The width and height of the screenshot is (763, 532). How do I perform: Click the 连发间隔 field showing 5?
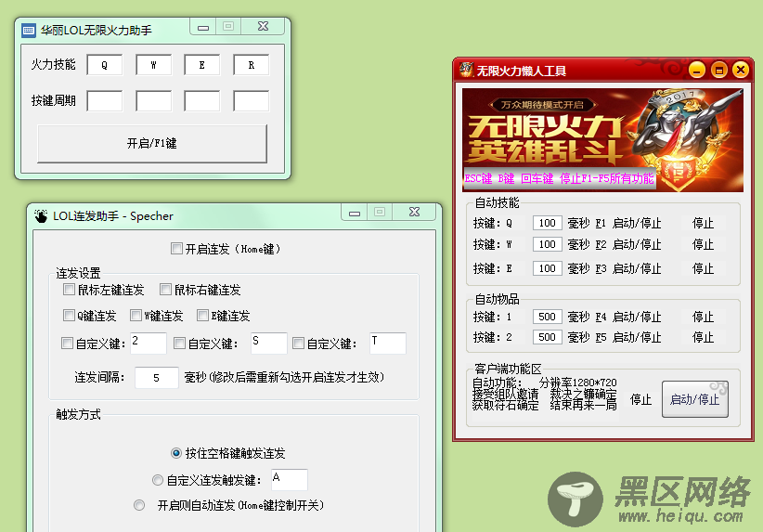[157, 378]
